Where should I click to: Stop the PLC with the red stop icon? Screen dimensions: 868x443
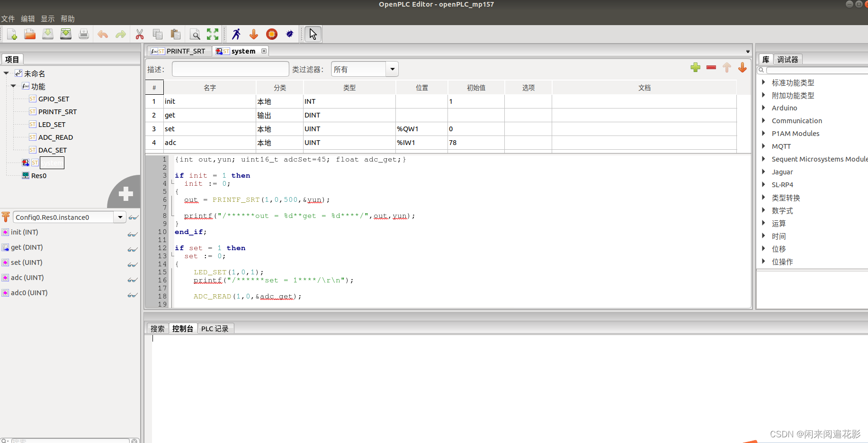pyautogui.click(x=271, y=34)
